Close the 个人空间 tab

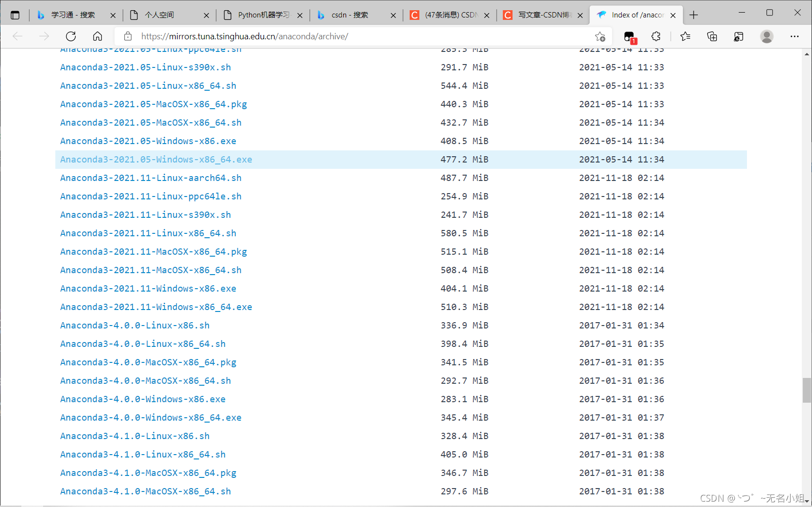point(206,16)
